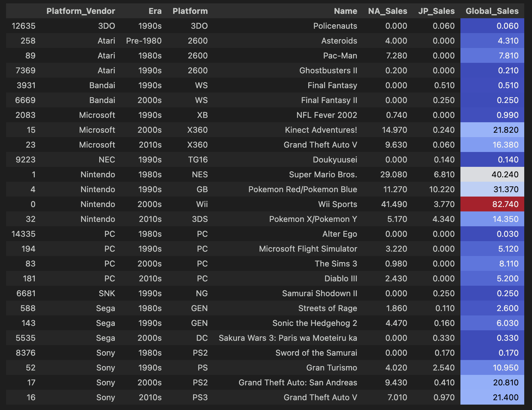Click the Platform_Vendor column header
The height and width of the screenshot is (410, 532).
click(81, 11)
